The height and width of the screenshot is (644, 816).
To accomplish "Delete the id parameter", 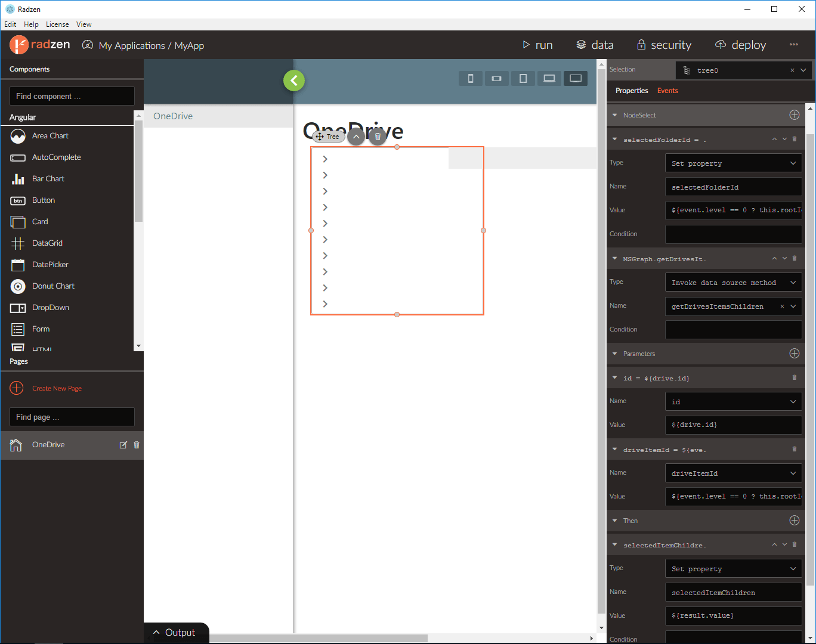I will [795, 377].
